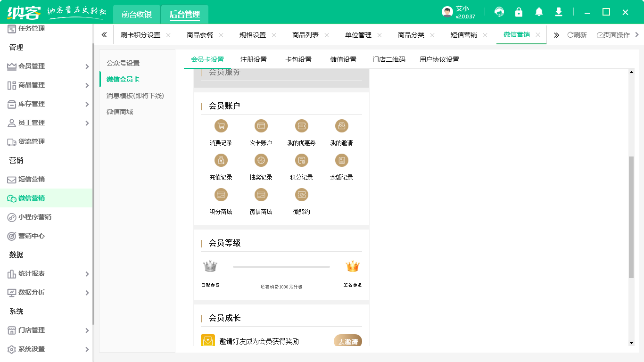
Task: Open the 消费记录 (consumption records) icon
Action: tap(221, 126)
